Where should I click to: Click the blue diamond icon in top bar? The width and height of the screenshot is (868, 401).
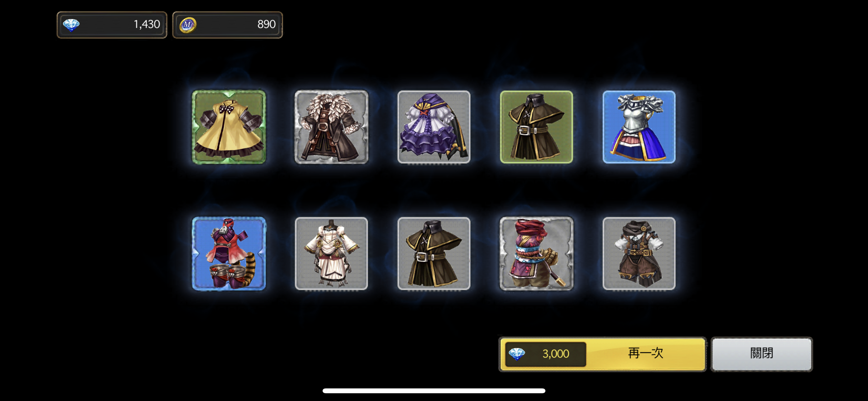click(x=71, y=25)
